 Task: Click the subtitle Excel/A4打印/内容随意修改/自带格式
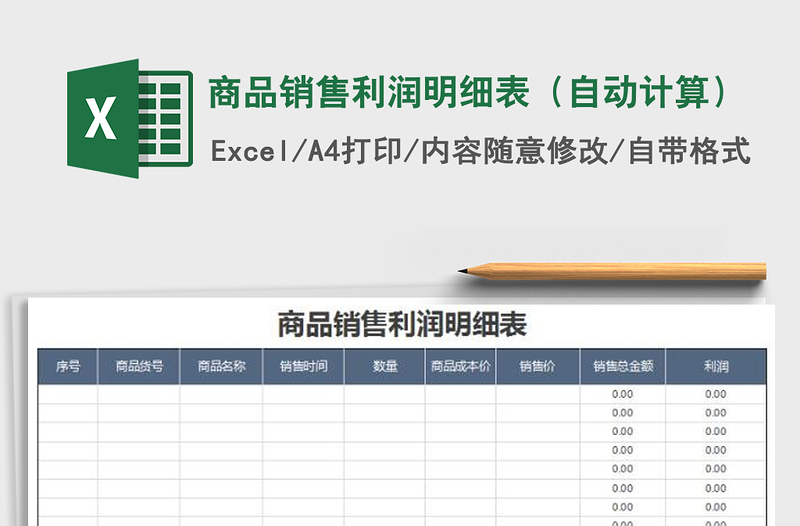point(480,152)
